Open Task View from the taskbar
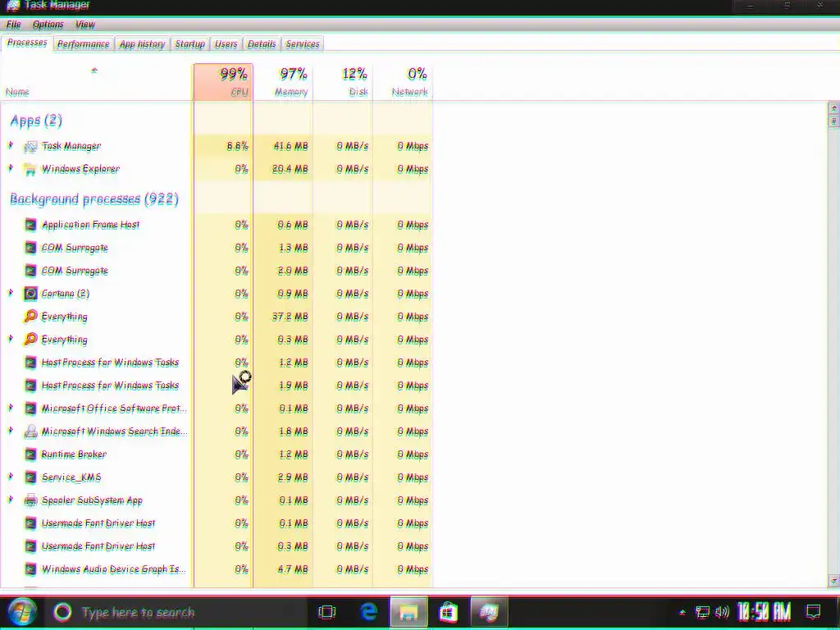This screenshot has height=630, width=840. [326, 612]
